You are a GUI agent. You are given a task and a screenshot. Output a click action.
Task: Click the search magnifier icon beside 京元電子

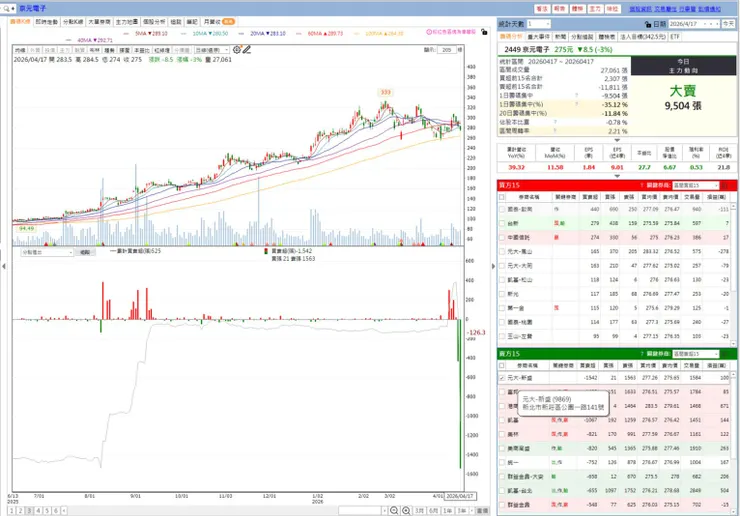tap(7, 8)
